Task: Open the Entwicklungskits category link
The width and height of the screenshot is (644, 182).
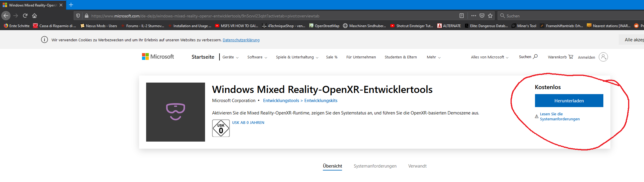Action: point(321,101)
